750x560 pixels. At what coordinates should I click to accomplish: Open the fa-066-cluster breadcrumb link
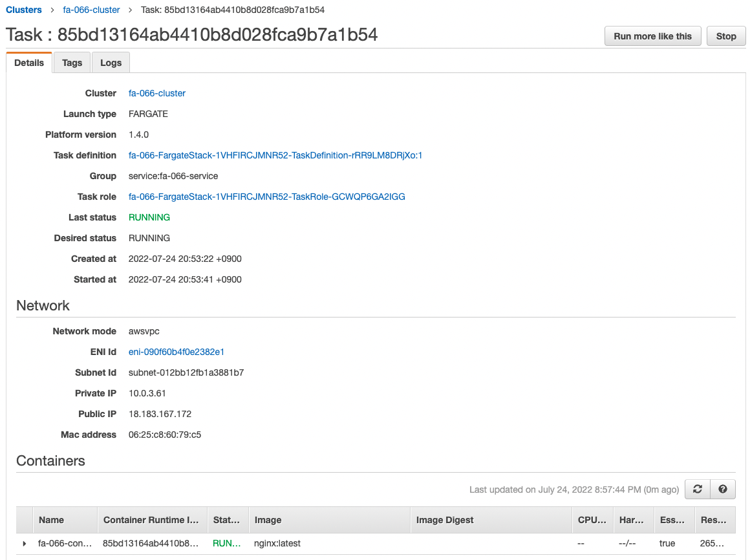tap(91, 10)
